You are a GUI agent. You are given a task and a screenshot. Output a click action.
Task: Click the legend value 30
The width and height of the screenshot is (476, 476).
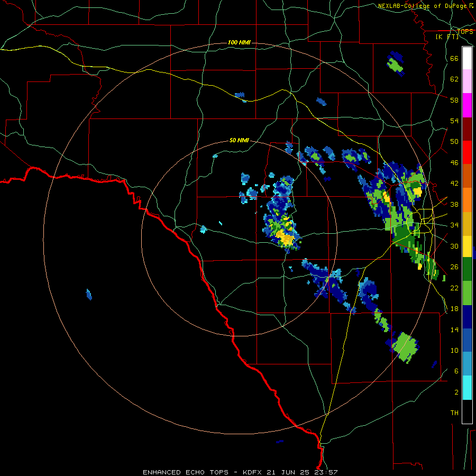(x=454, y=246)
